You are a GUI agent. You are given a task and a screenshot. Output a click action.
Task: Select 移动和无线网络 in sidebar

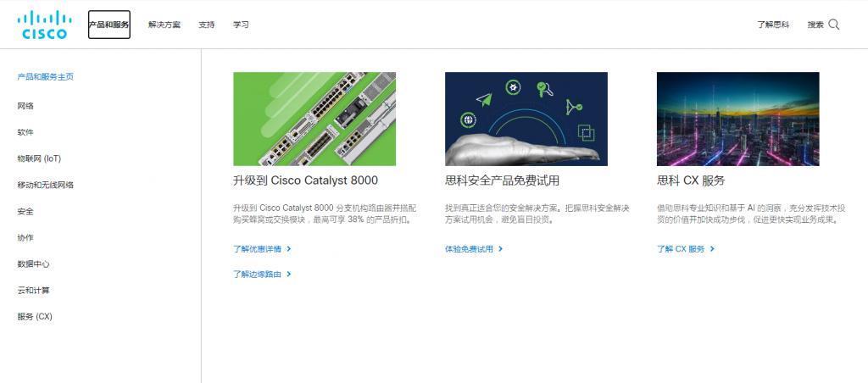pos(46,185)
